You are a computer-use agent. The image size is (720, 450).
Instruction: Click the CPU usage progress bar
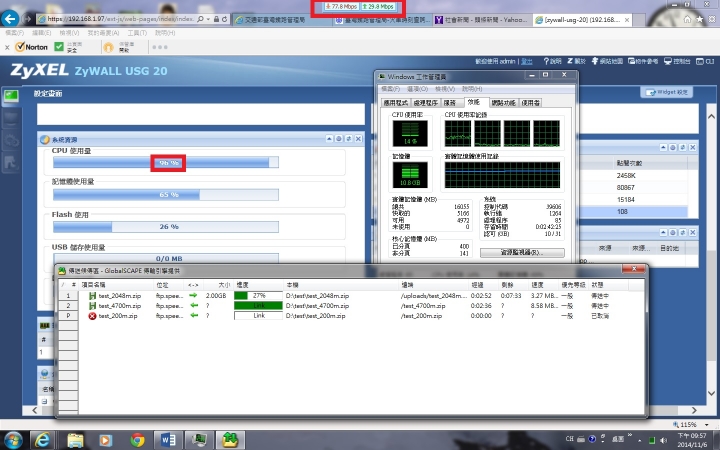click(166, 163)
